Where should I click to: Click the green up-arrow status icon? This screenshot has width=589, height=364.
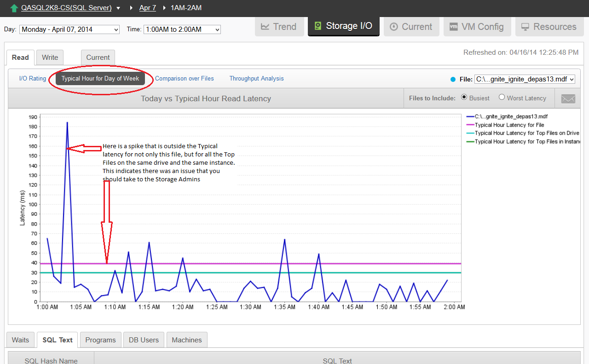[14, 8]
